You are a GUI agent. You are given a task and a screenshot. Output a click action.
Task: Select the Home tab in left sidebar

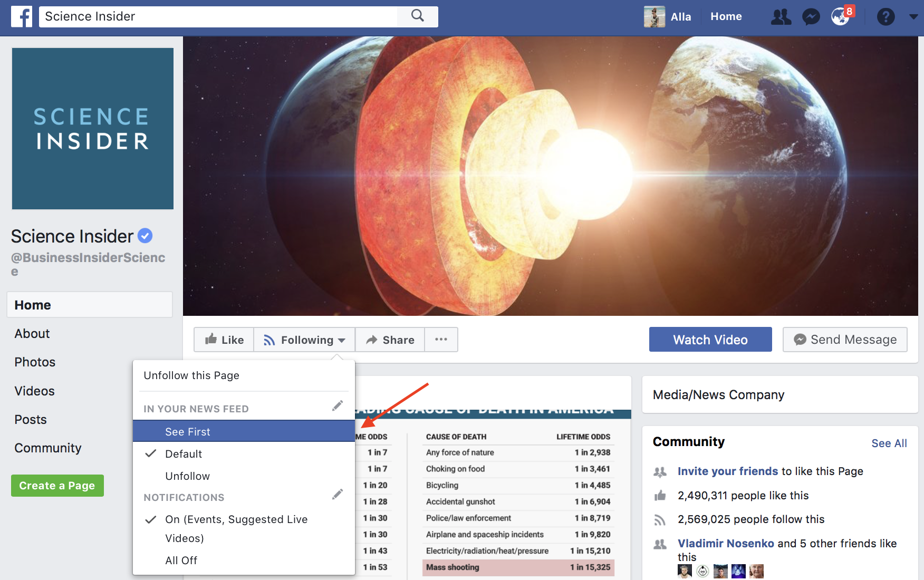pyautogui.click(x=90, y=305)
